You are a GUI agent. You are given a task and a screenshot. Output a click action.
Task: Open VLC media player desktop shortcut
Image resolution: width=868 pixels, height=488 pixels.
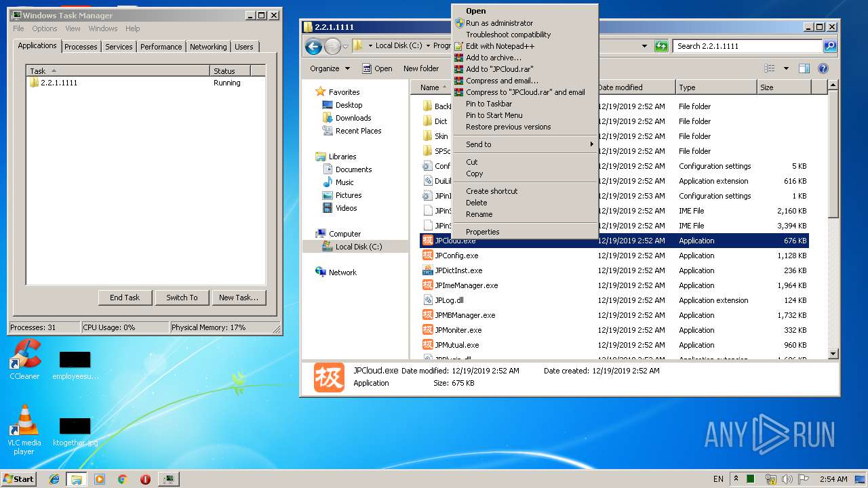click(24, 430)
